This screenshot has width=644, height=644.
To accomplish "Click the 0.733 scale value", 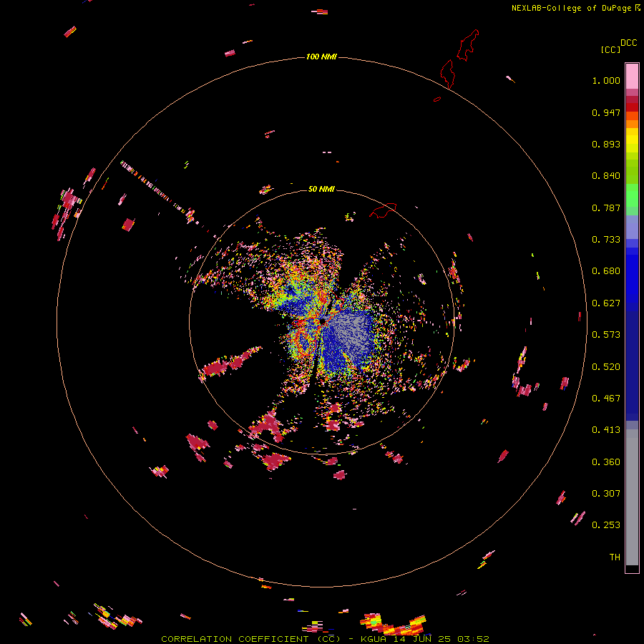I will [x=606, y=240].
